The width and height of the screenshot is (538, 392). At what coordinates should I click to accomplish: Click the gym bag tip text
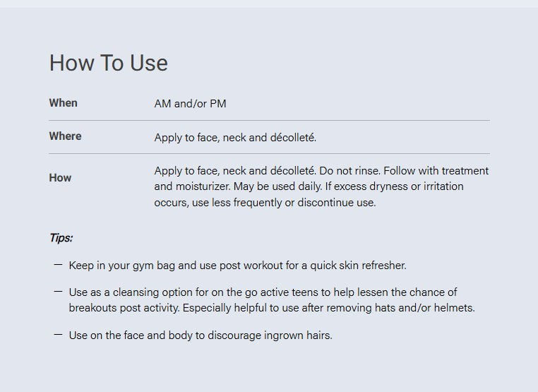click(x=237, y=266)
